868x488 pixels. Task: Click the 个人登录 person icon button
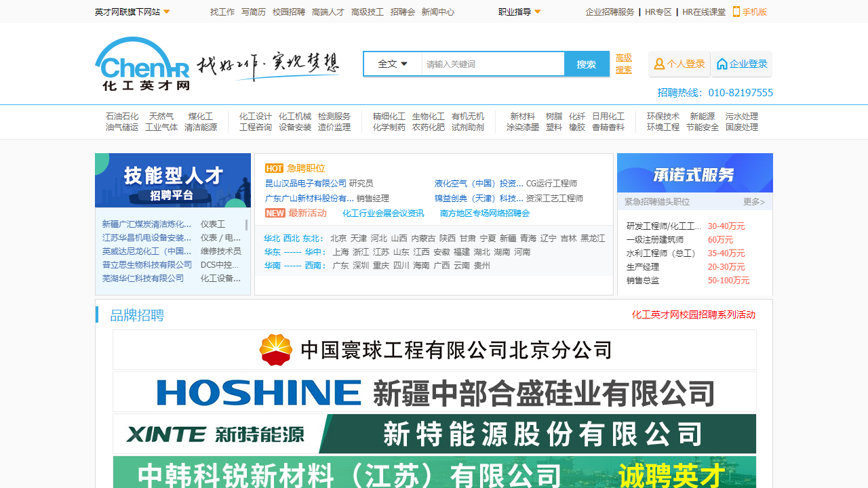(679, 64)
